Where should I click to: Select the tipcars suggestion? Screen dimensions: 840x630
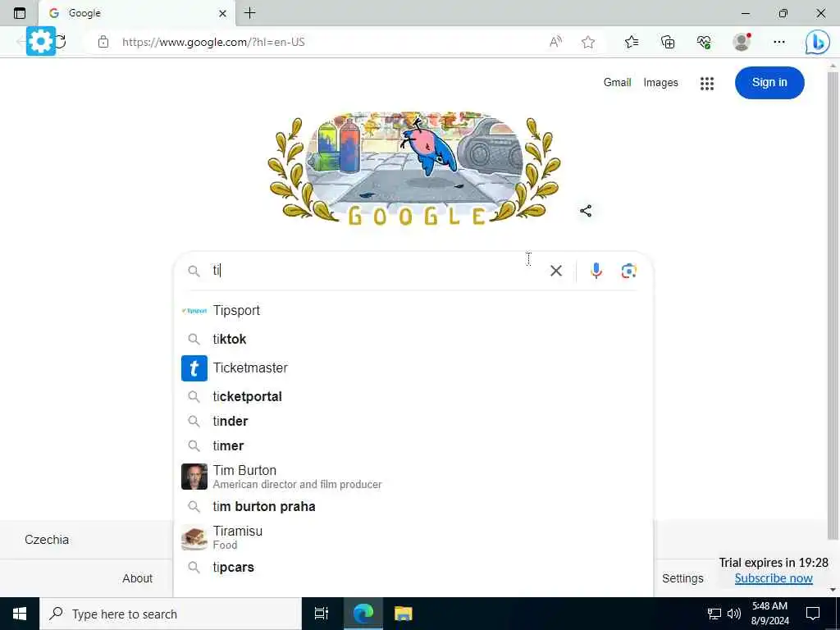click(413, 568)
